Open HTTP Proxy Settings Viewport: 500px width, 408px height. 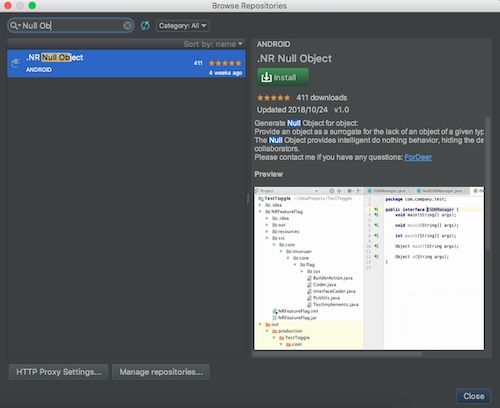pos(59,372)
